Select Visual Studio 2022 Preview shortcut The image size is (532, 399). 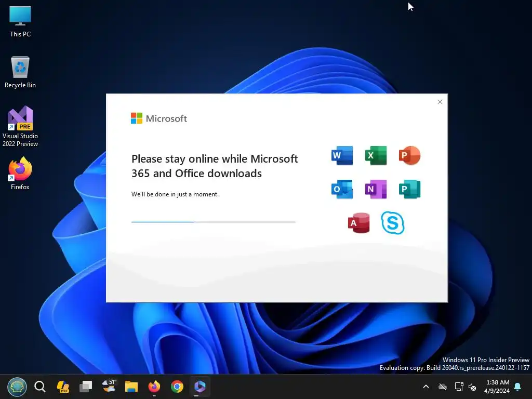[x=20, y=126]
